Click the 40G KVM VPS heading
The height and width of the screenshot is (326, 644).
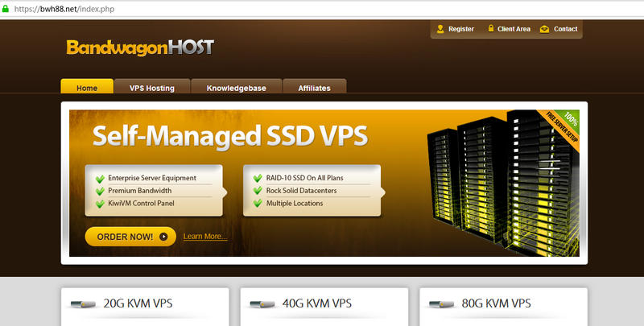[317, 303]
